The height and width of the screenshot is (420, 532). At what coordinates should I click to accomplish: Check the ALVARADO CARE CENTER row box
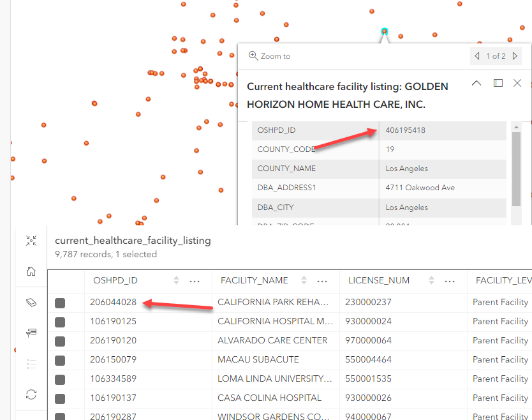coord(60,341)
